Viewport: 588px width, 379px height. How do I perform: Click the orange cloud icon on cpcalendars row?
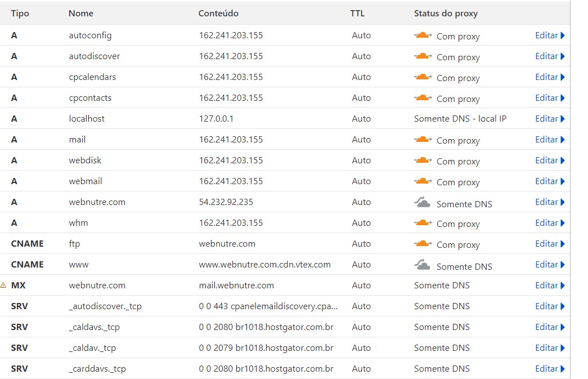click(x=423, y=77)
